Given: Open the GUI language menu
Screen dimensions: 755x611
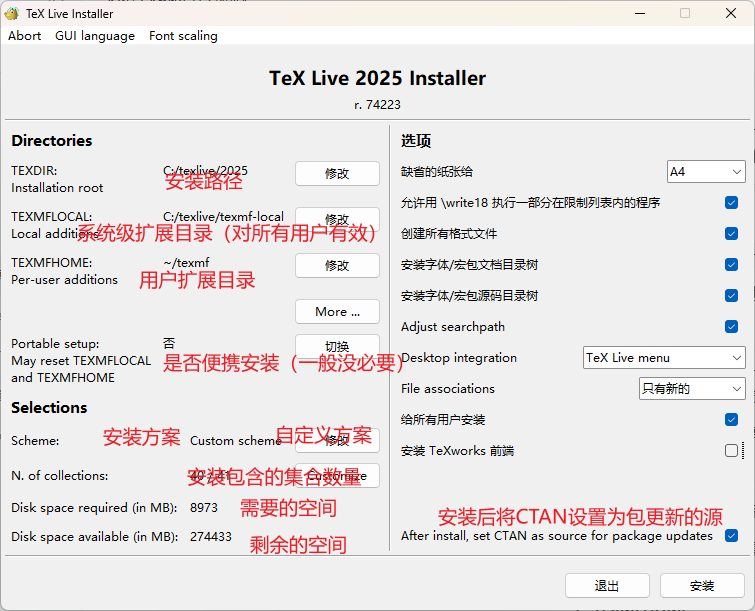Looking at the screenshot, I should [95, 36].
